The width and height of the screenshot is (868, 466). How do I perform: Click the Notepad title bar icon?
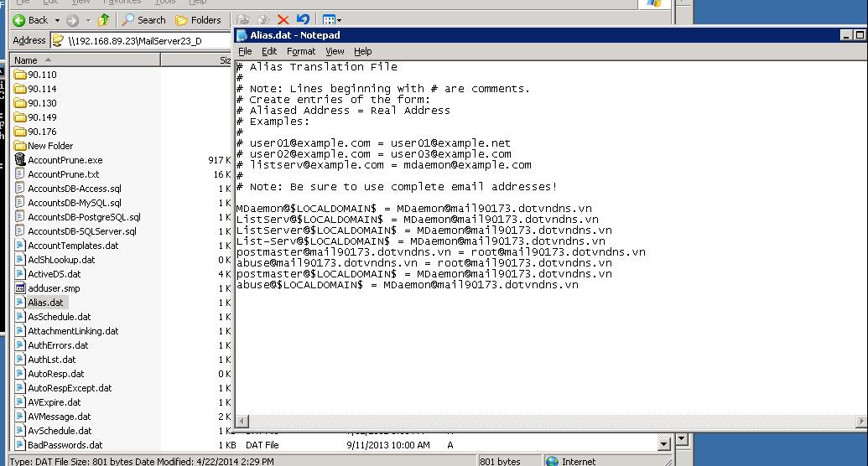pos(242,35)
